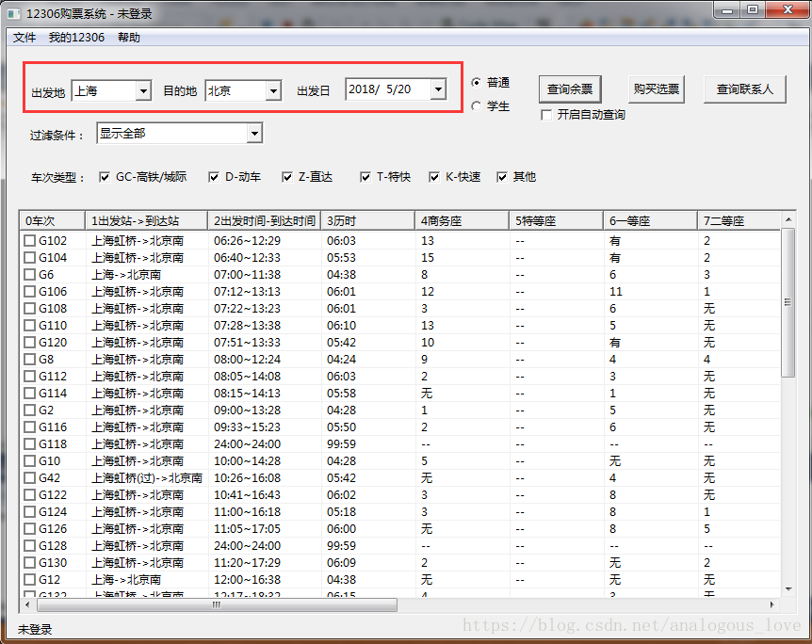Check the box for train G8
This screenshot has height=644, width=812.
[30, 360]
